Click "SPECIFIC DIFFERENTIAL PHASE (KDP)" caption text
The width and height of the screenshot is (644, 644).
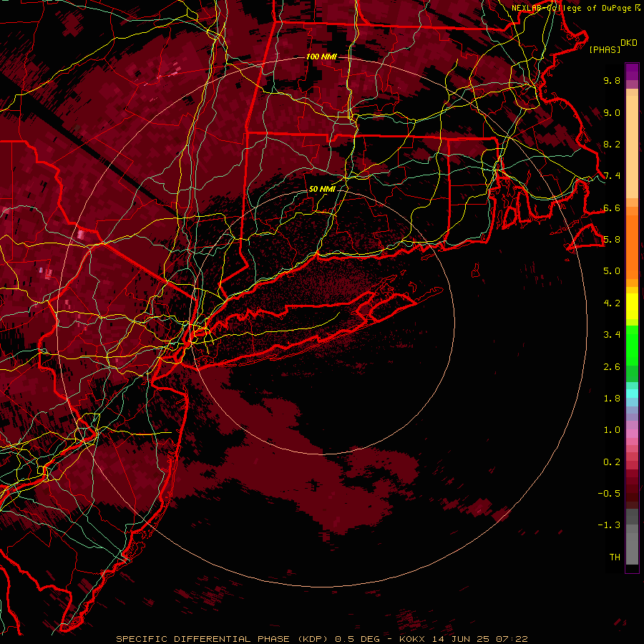[x=223, y=639]
